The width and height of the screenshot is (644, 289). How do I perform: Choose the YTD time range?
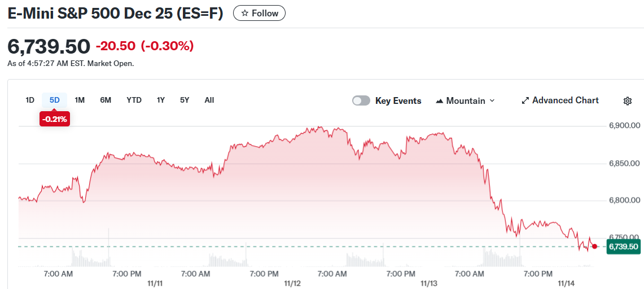(134, 100)
